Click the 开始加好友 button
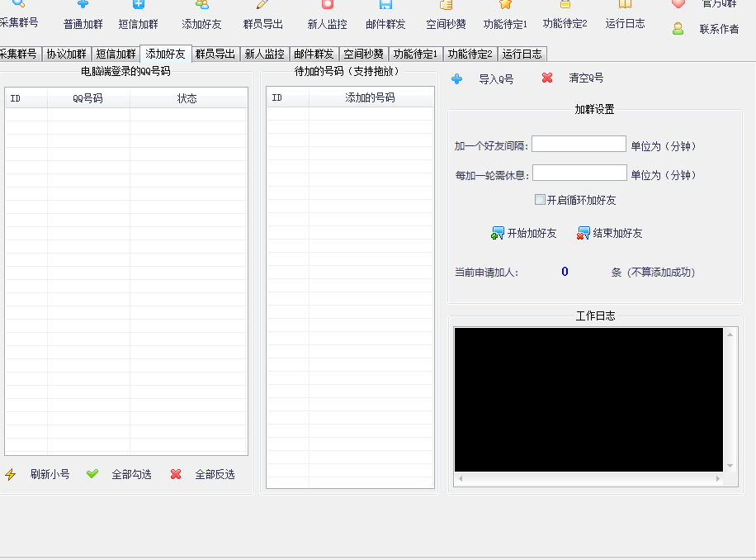The height and width of the screenshot is (560, 756). point(523,234)
